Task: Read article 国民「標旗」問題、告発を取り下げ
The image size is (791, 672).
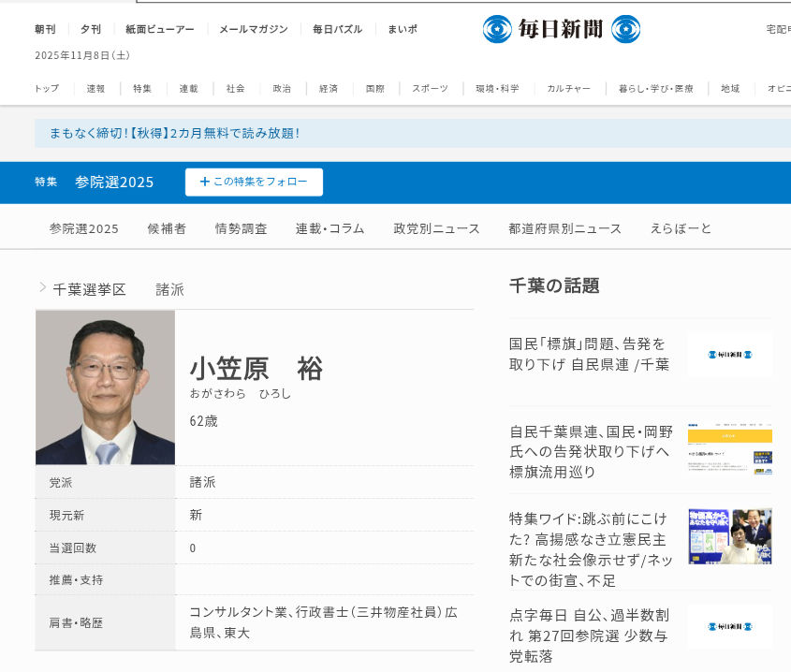Action: coord(589,354)
